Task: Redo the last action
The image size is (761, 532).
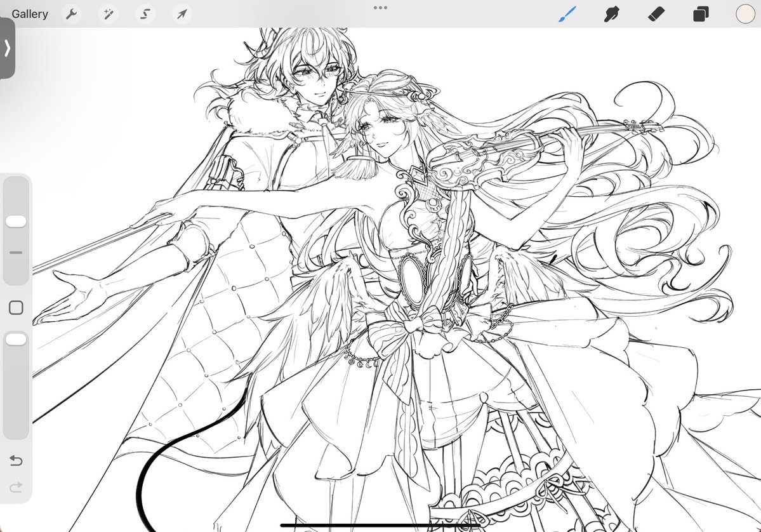Action: (16, 487)
